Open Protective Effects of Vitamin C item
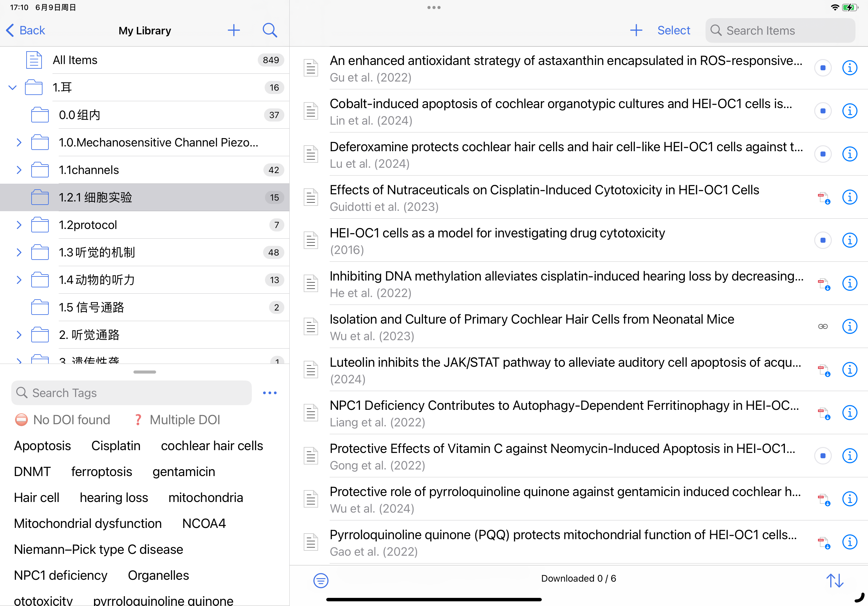 [578, 456]
